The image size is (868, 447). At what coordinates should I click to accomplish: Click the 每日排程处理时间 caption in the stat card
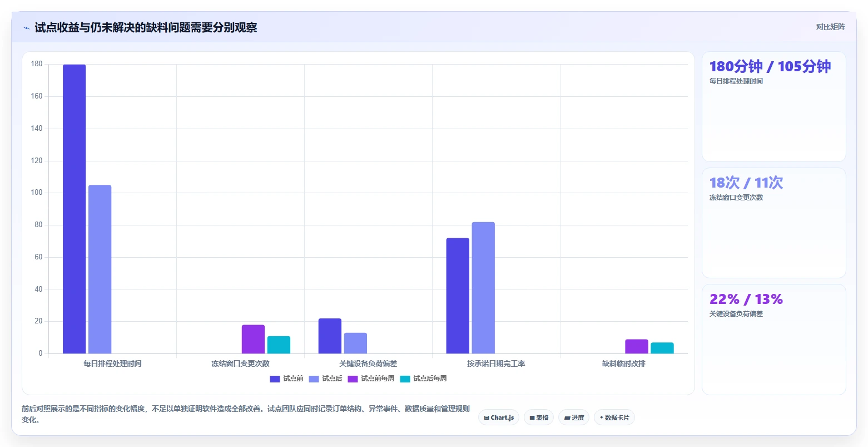coord(736,81)
